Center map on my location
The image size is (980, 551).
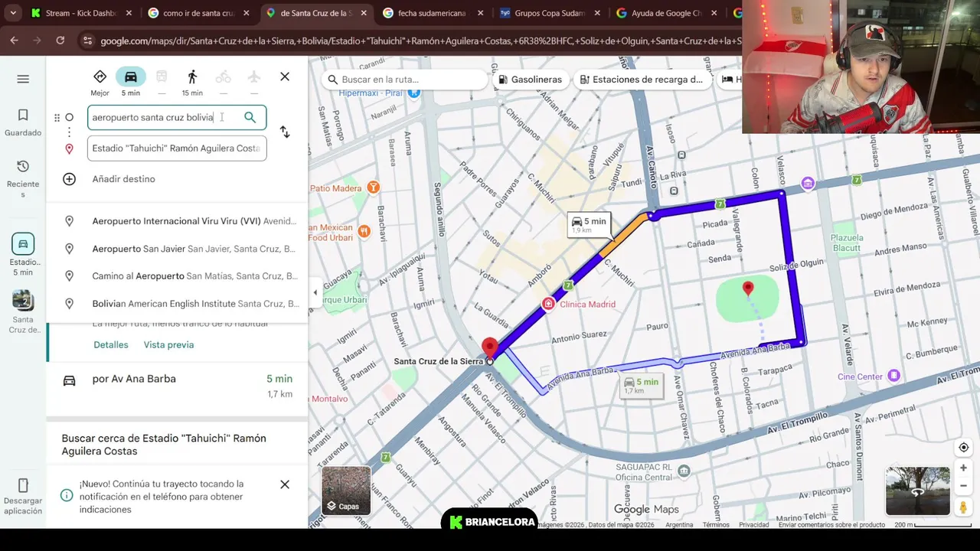[x=963, y=448]
